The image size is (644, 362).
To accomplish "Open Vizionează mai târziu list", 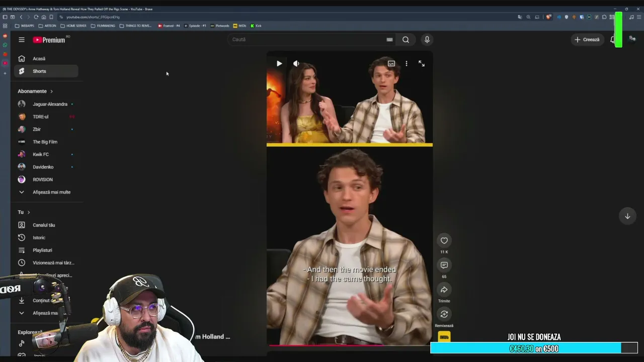I will coord(46,263).
